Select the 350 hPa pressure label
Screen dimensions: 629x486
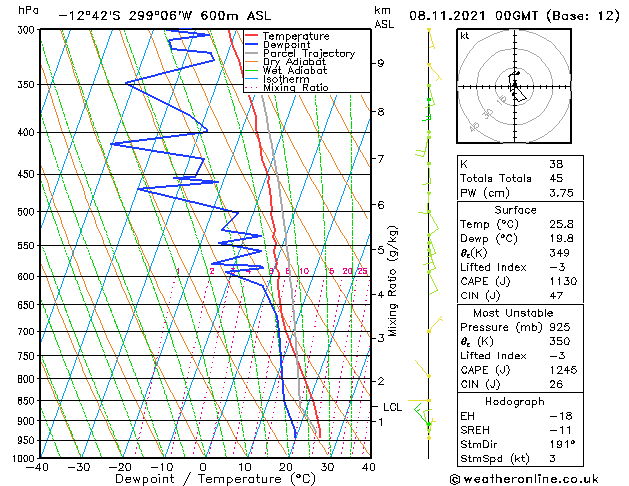point(28,85)
